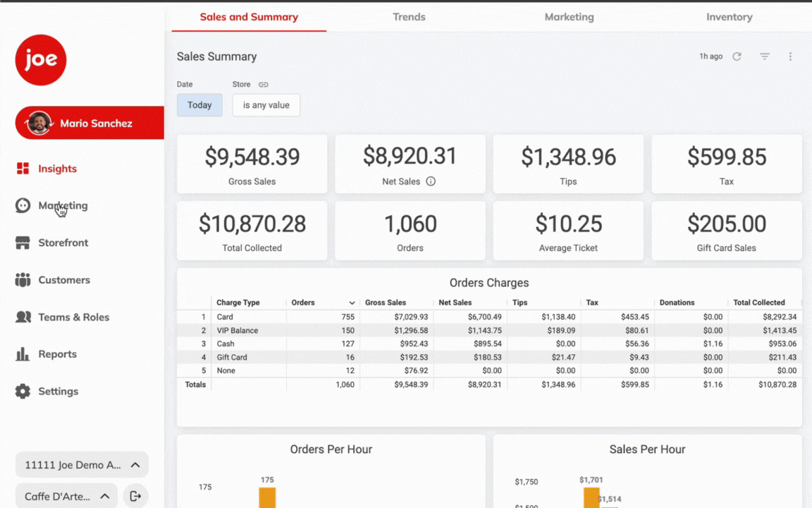
Task: Click the Settings gear icon
Action: pyautogui.click(x=23, y=392)
